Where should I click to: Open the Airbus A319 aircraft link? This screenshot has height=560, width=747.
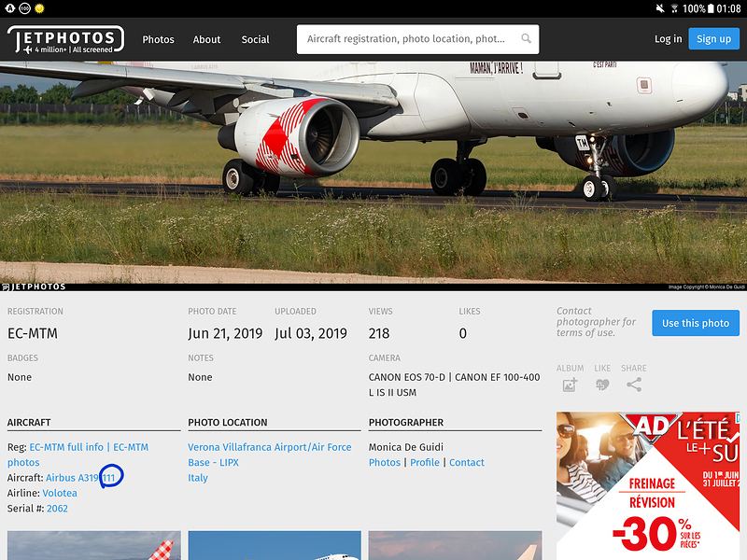pos(80,478)
